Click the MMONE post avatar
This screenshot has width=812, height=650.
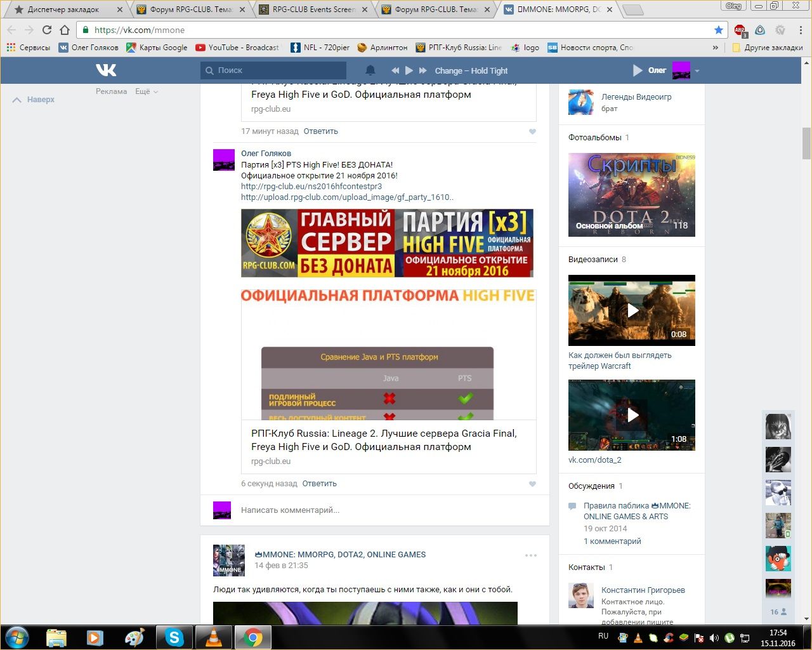point(229,560)
